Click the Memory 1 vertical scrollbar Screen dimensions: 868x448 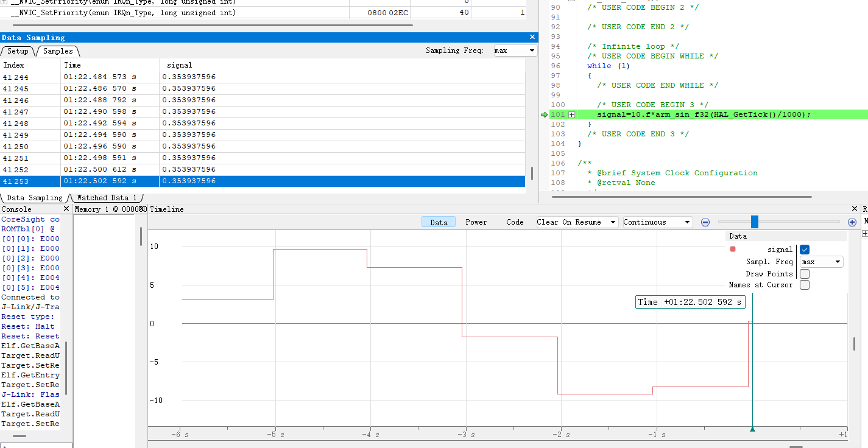click(x=141, y=236)
